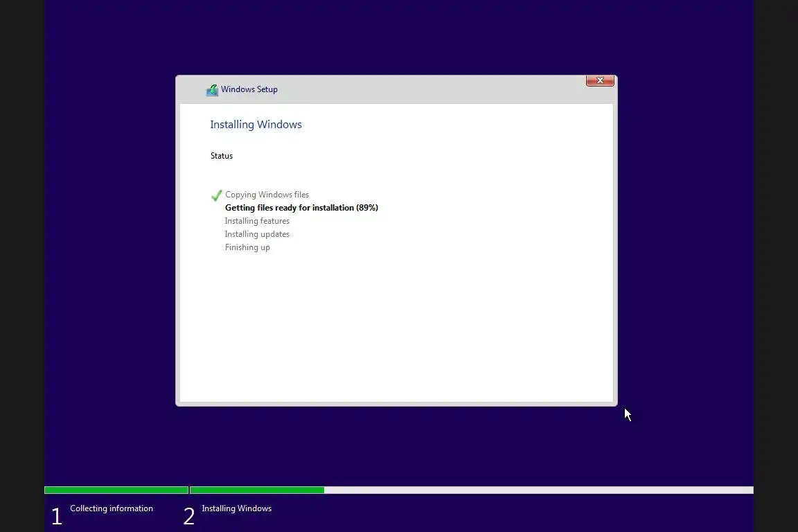Select 'Getting files ready for installation (89%)'
Screen dimensions: 798x532
click(x=301, y=208)
